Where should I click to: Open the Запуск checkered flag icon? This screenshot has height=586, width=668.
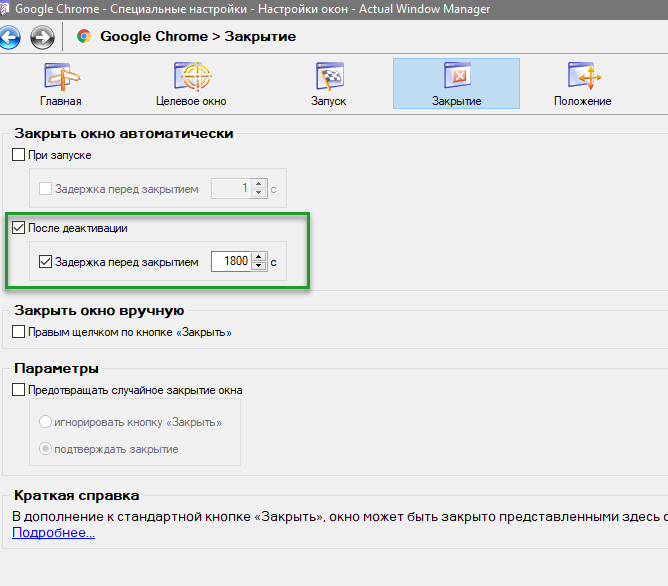pyautogui.click(x=329, y=76)
